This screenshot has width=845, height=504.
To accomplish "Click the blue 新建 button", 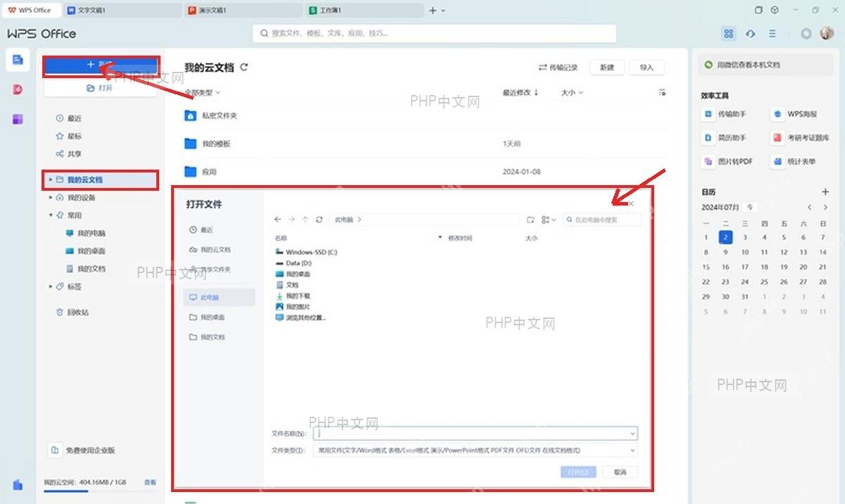I will click(100, 65).
